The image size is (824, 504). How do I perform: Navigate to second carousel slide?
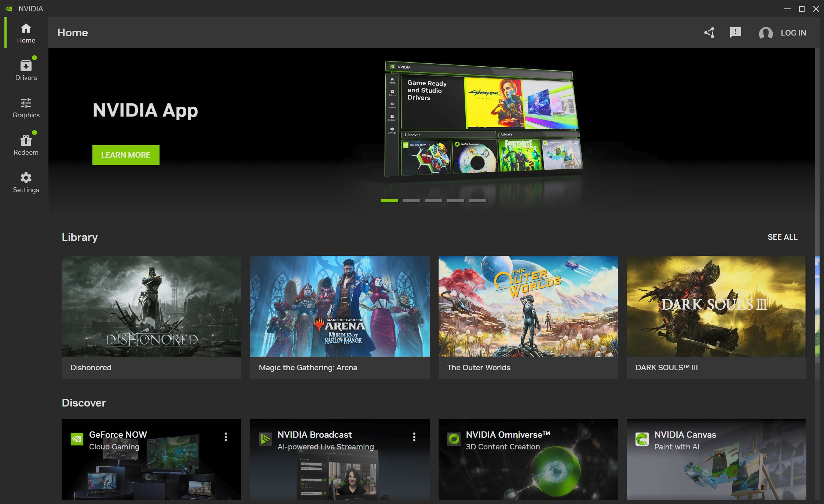[411, 200]
